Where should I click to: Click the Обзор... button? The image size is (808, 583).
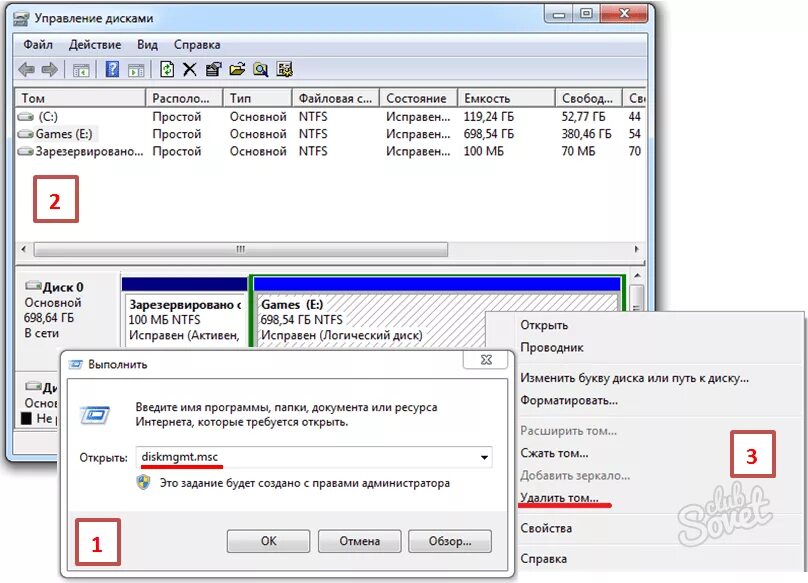[450, 541]
